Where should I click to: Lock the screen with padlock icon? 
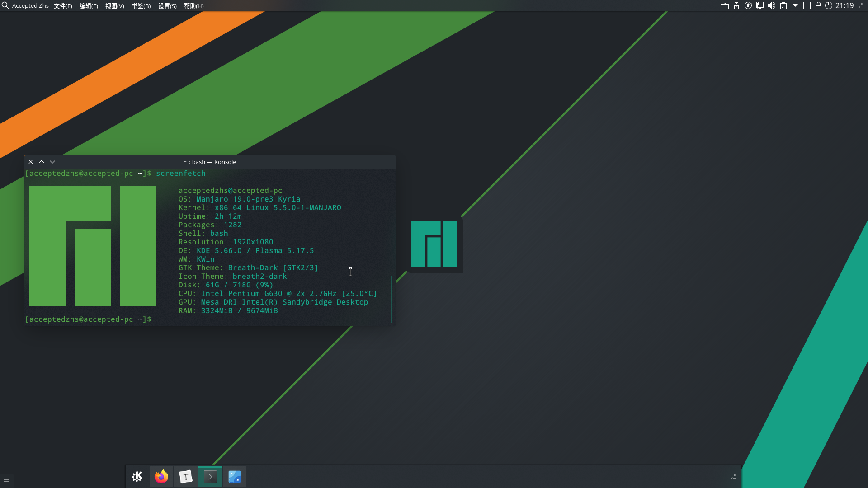[x=819, y=6]
